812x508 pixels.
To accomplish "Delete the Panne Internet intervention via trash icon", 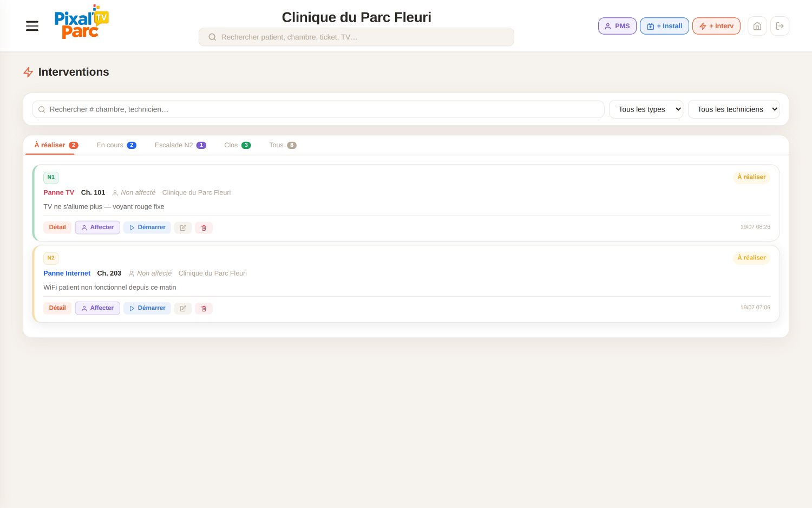I will coord(204,309).
